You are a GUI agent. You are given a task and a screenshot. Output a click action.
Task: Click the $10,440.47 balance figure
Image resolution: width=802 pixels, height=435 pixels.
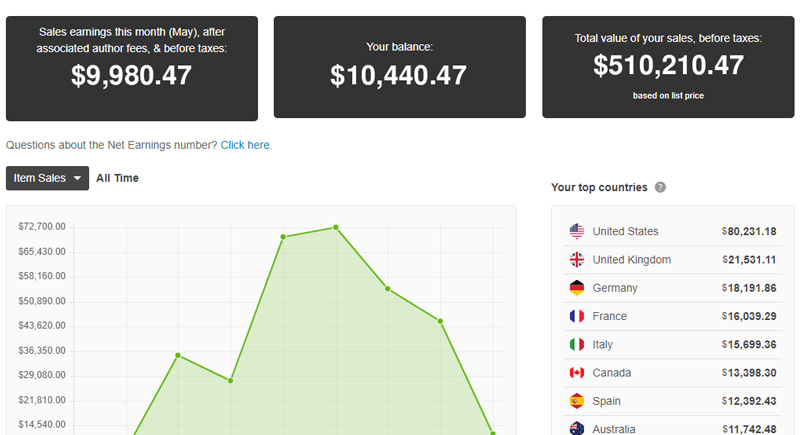point(398,75)
